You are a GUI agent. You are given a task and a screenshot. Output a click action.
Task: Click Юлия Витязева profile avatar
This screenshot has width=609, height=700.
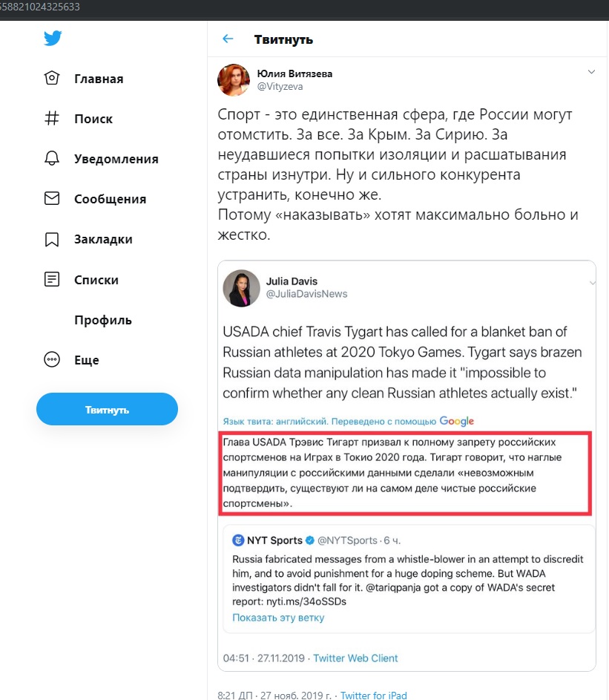tap(234, 80)
